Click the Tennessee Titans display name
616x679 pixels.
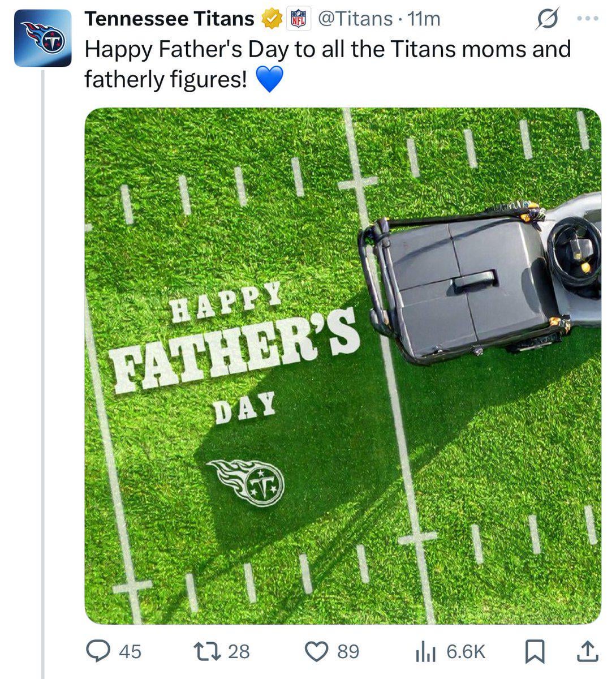(169, 19)
